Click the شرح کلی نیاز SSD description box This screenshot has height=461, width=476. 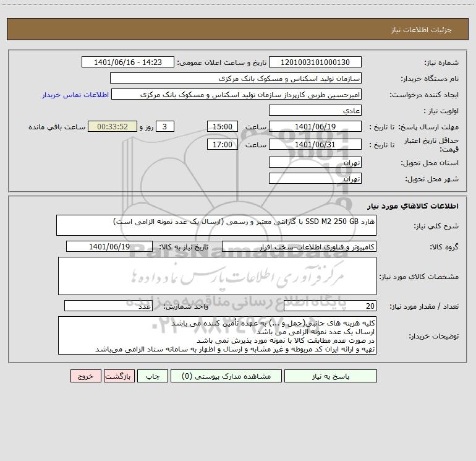coord(216,225)
